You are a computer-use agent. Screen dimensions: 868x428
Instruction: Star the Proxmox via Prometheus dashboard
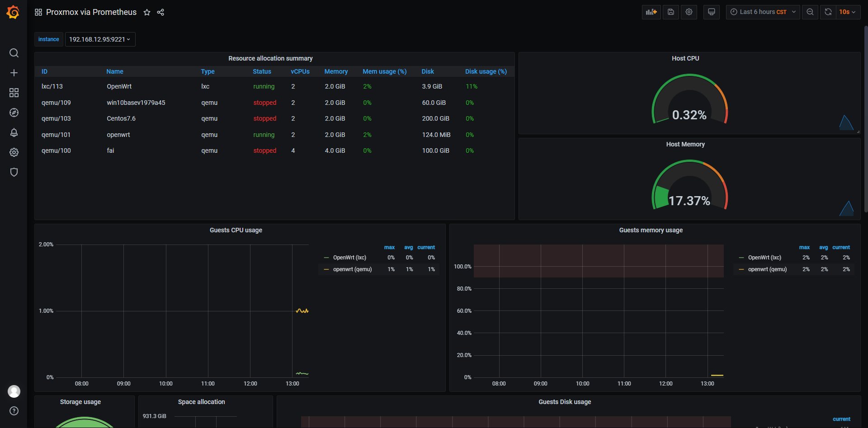(147, 12)
